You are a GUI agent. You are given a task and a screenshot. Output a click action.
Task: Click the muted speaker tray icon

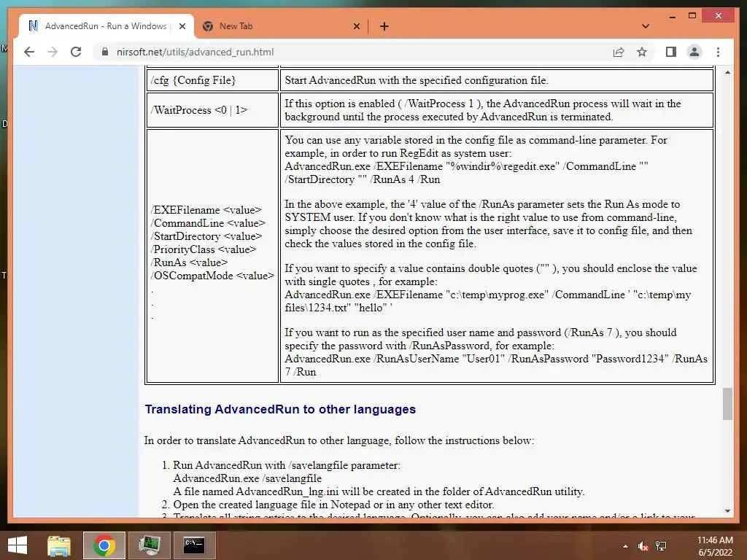[643, 546]
